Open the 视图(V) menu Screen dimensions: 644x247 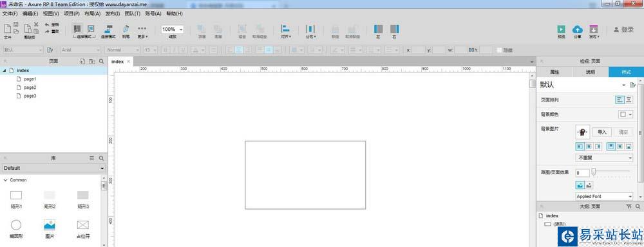51,14
